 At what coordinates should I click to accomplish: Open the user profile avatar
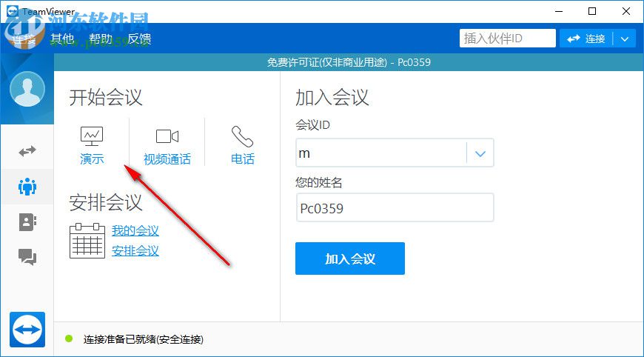[27, 89]
